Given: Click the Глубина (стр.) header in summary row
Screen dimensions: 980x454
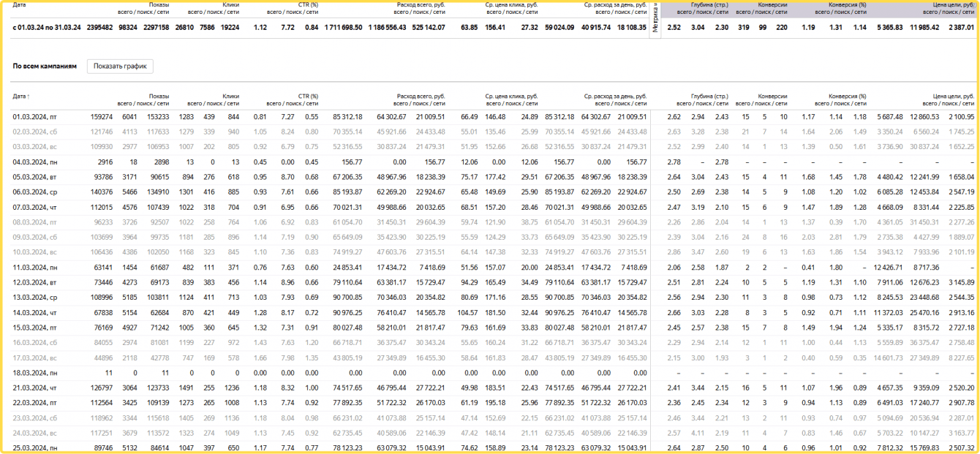Looking at the screenshot, I should [709, 5].
